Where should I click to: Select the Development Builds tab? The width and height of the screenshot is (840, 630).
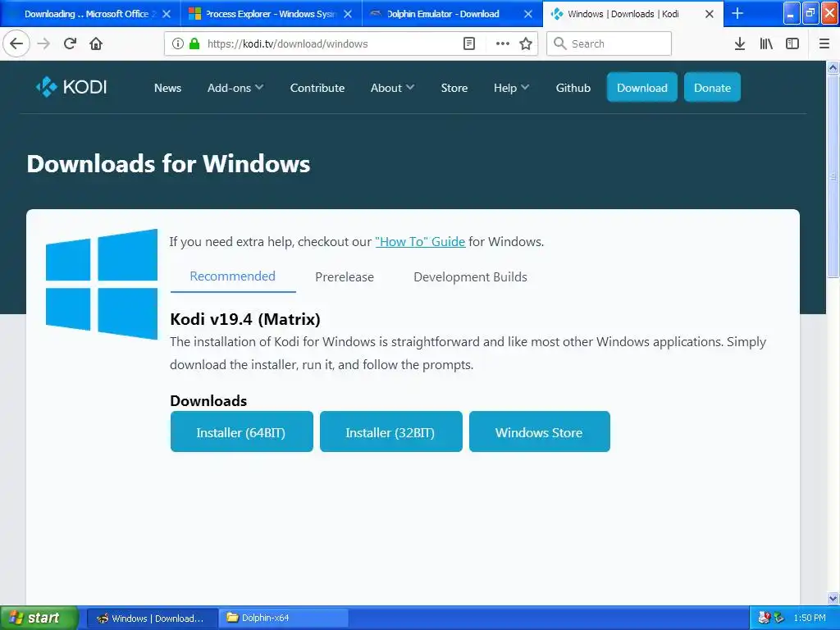[x=470, y=277]
